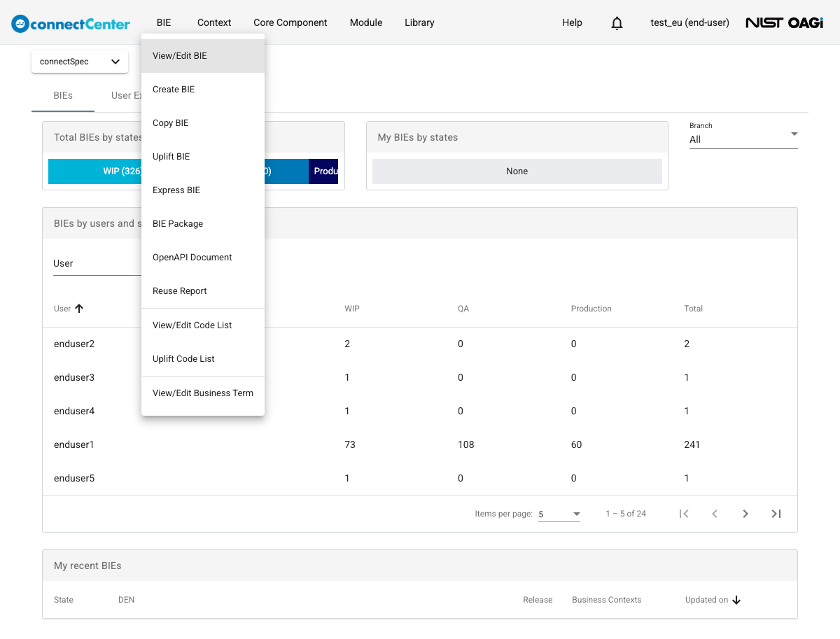Image resolution: width=840 pixels, height=639 pixels.
Task: Sort by Total column header
Action: [694, 309]
